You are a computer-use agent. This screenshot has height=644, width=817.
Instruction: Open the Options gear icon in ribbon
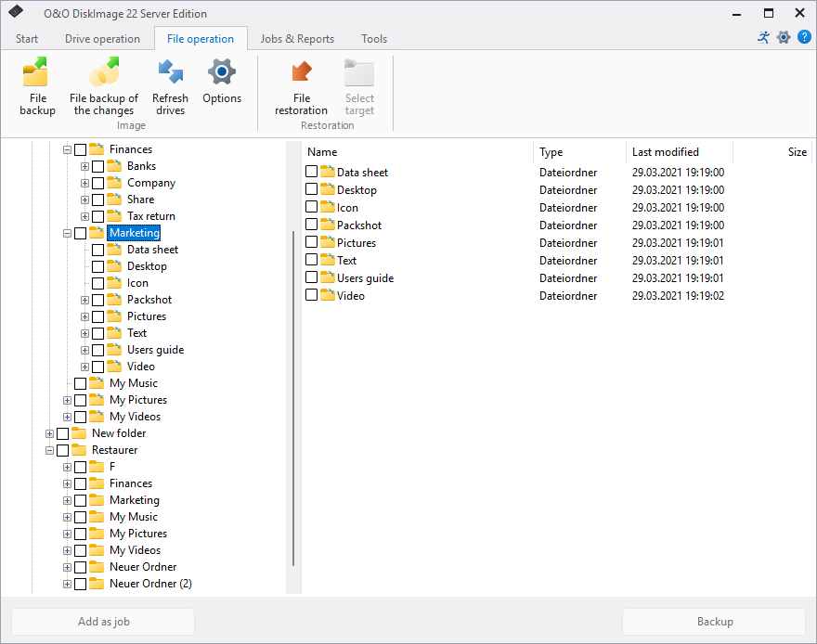(222, 72)
